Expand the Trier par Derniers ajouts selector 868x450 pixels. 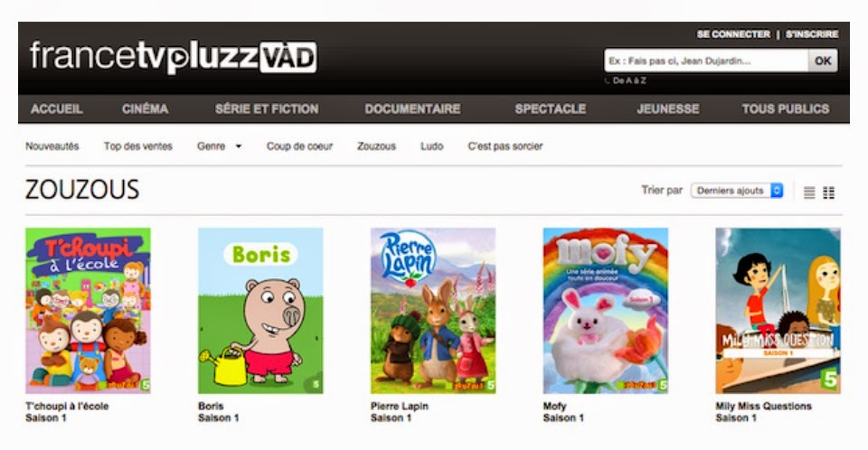point(737,191)
